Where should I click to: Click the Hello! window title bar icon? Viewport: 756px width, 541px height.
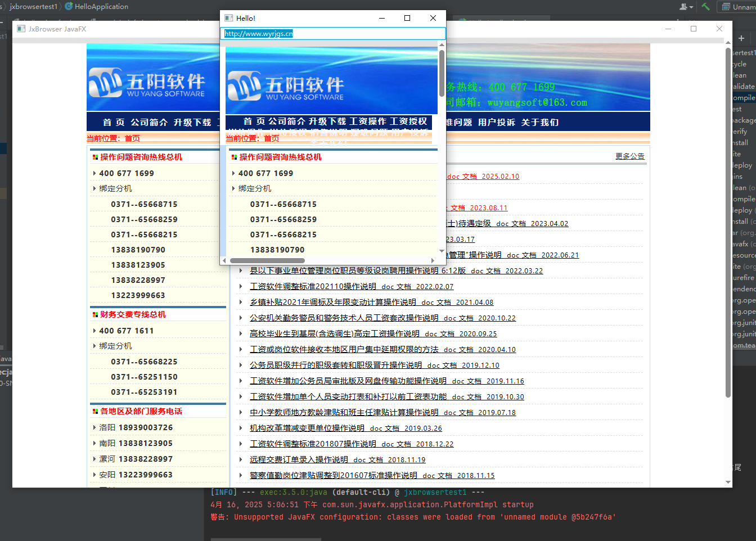[x=229, y=18]
